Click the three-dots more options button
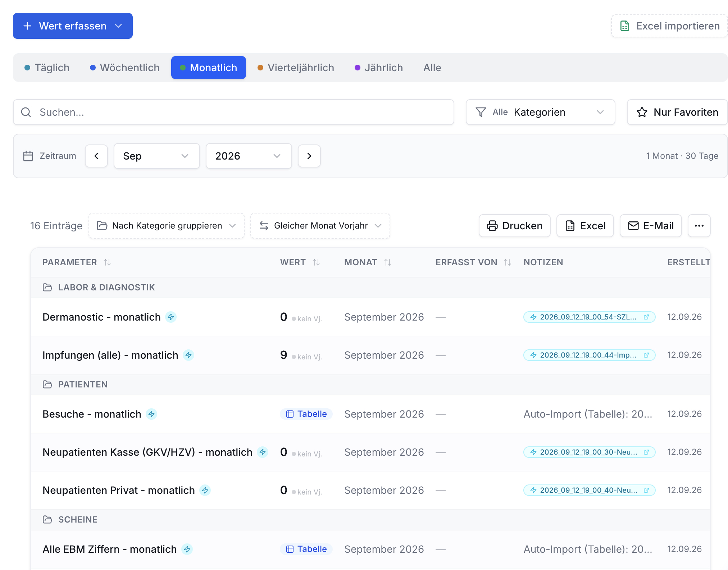The height and width of the screenshot is (570, 728). 699,226
